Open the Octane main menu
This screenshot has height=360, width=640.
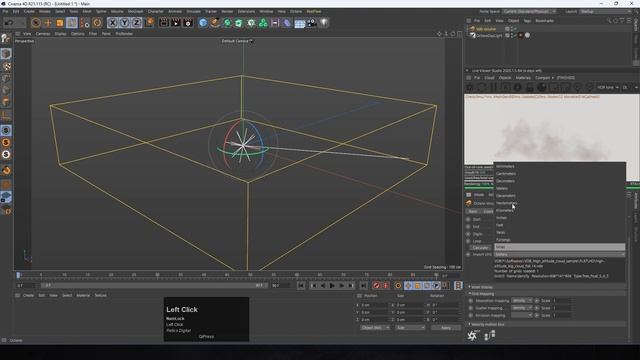[x=296, y=11]
